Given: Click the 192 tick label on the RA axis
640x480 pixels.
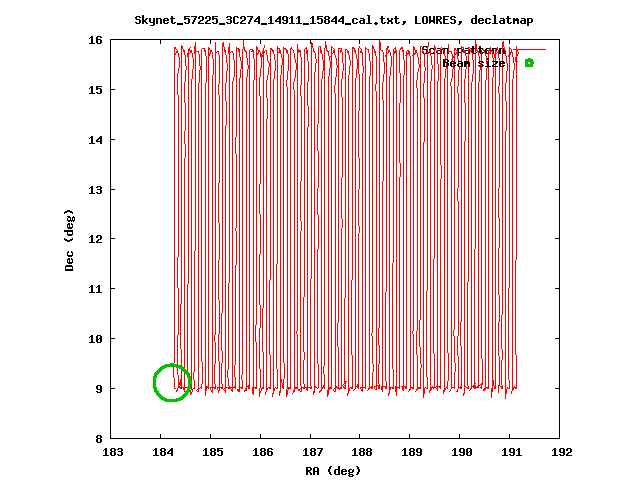Looking at the screenshot, I should click(561, 452).
